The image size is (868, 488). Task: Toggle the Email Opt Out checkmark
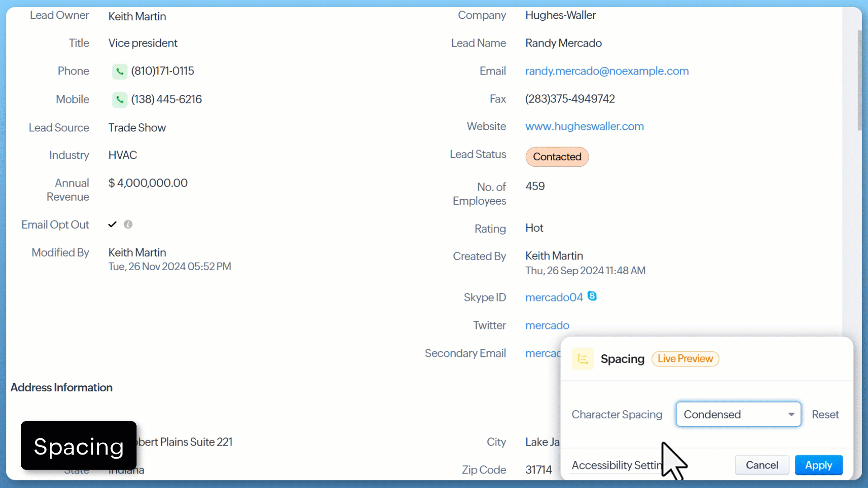click(113, 225)
